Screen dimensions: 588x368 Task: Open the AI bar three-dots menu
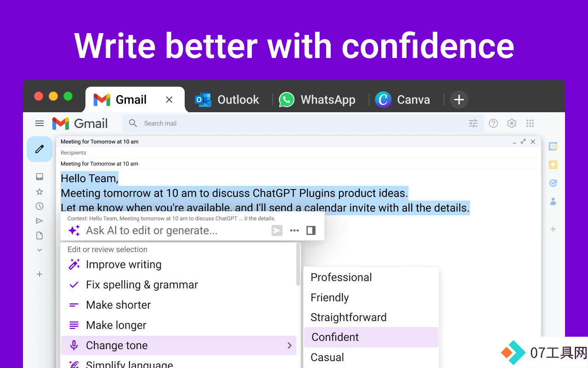(294, 230)
